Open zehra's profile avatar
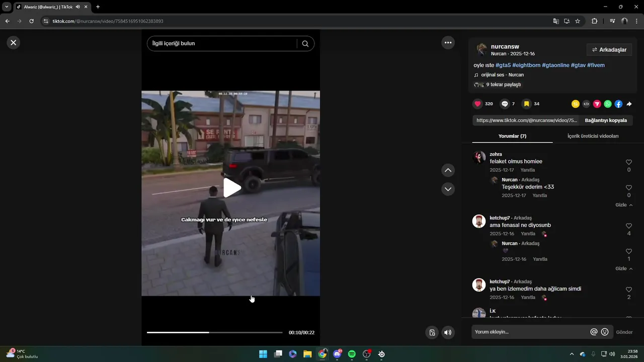This screenshot has height=362, width=644. 479,157
